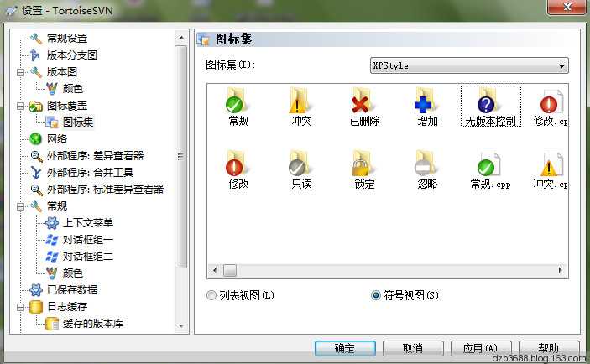The width and height of the screenshot is (590, 364).
Task: Click the database icon beside 缓存的版本库
Action: tap(52, 324)
